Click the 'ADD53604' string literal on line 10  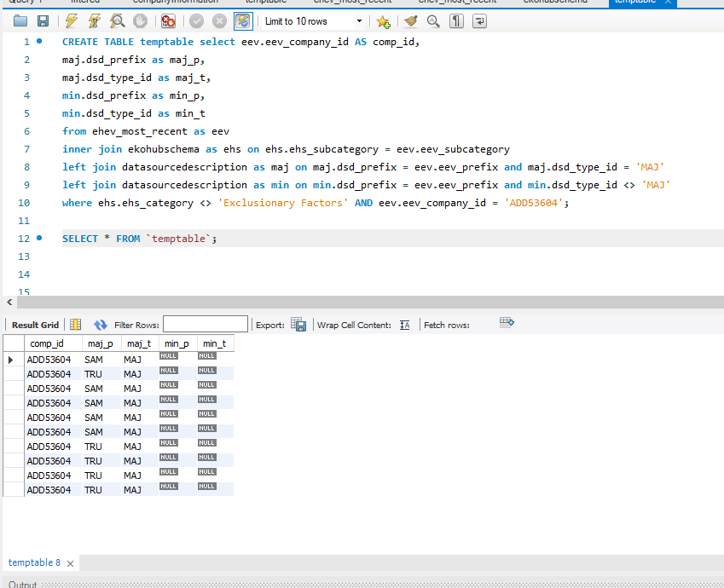[534, 203]
